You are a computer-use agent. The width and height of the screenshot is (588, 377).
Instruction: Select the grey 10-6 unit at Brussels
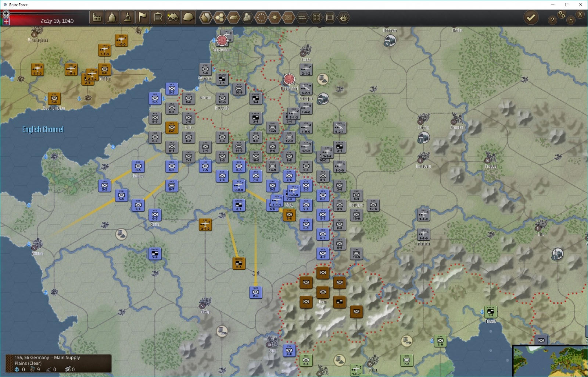pos(222,99)
